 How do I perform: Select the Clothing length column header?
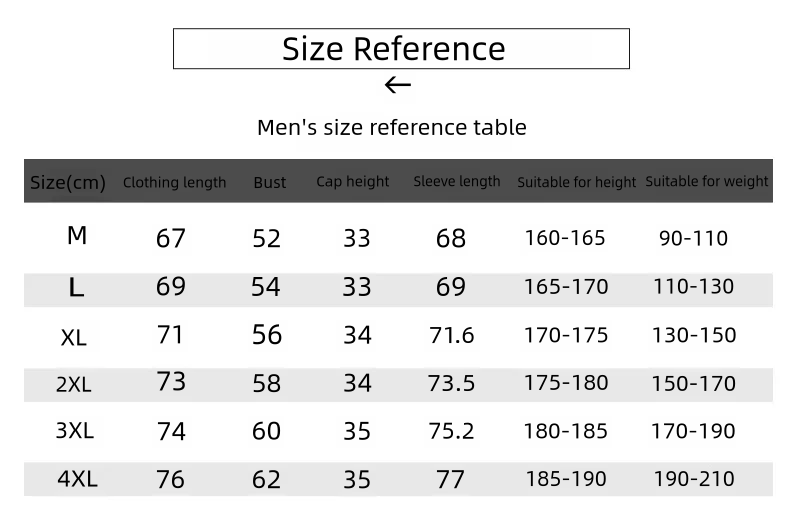point(174,182)
